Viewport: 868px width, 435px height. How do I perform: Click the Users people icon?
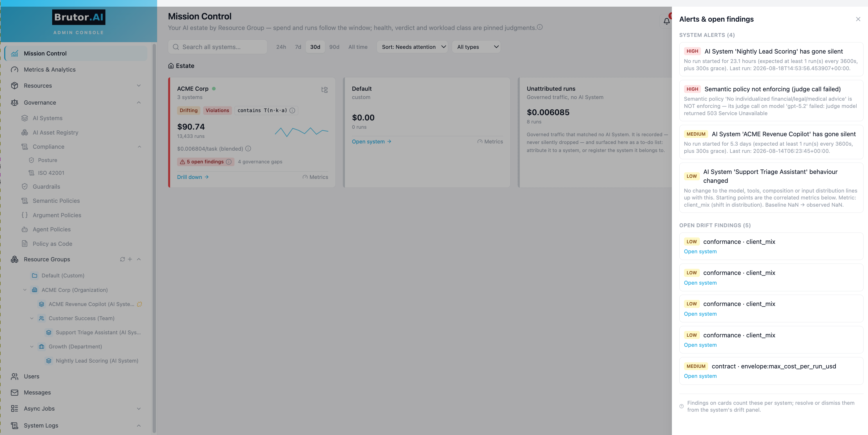click(x=14, y=376)
